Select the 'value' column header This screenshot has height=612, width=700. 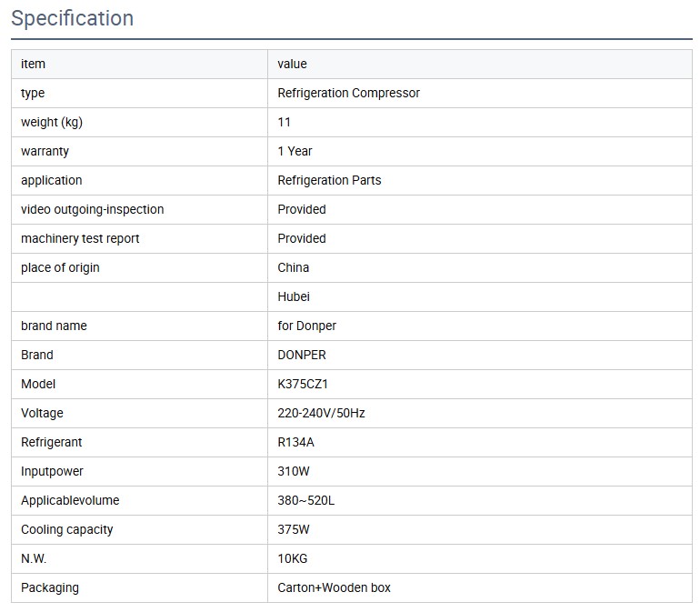point(293,64)
